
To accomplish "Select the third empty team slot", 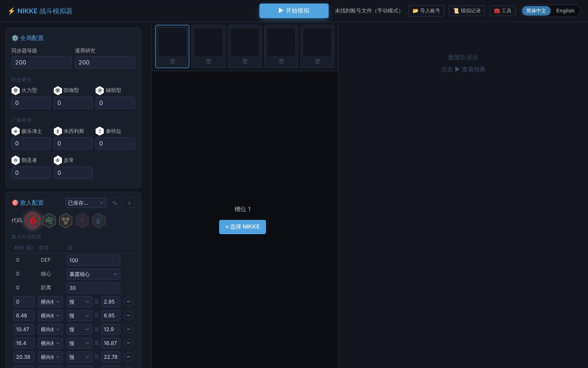I will pos(245,46).
